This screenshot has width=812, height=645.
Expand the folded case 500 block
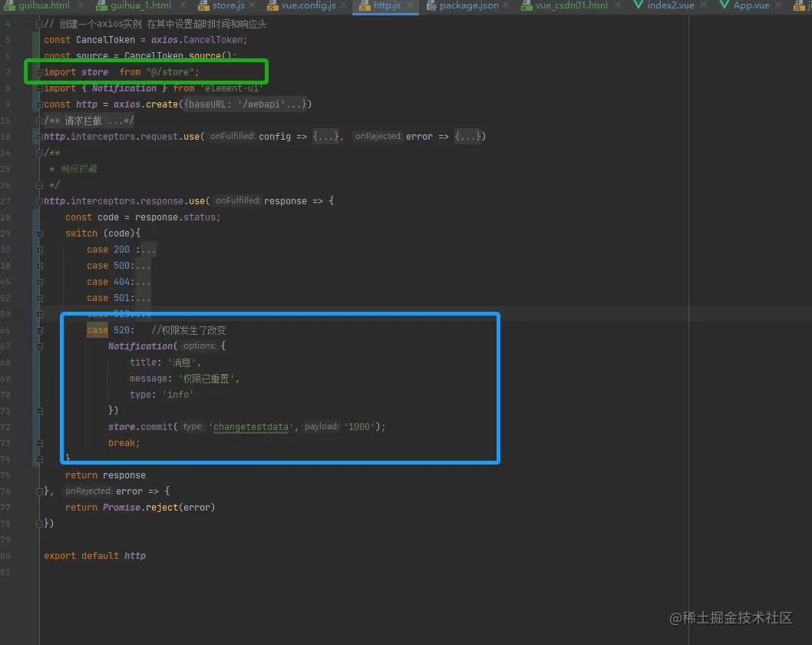39,266
